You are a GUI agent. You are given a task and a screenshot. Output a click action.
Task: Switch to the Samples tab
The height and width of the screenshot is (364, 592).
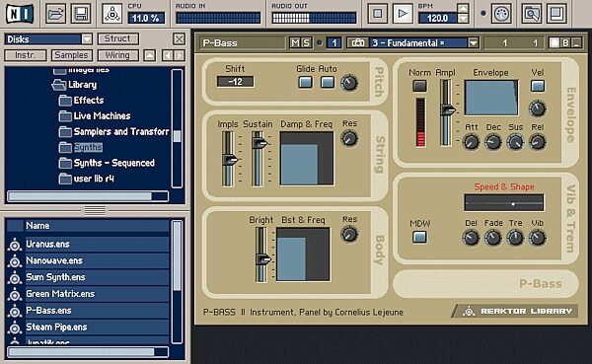(x=71, y=55)
